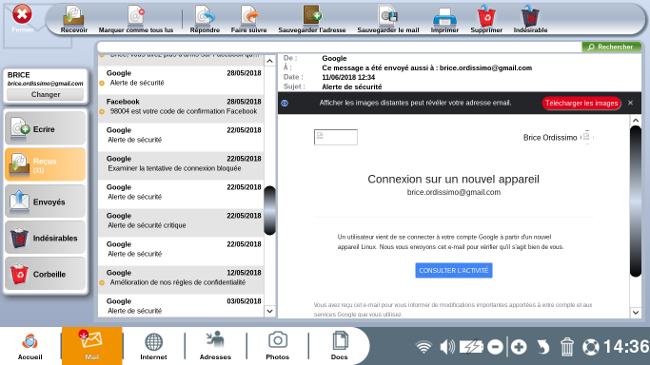Open the Envoyés folder
The image size is (650, 365).
point(45,202)
